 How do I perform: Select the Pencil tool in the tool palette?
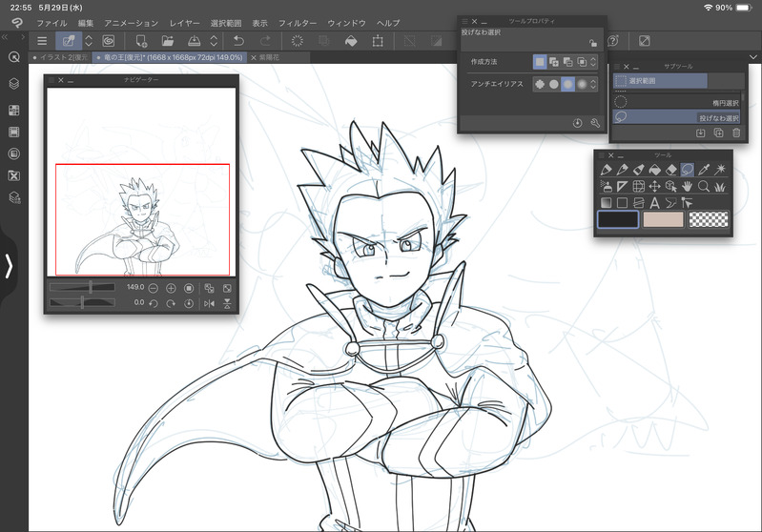[x=622, y=170]
